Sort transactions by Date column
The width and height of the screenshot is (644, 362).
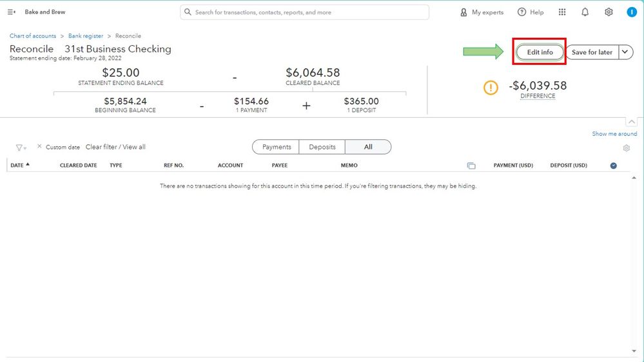click(17, 166)
